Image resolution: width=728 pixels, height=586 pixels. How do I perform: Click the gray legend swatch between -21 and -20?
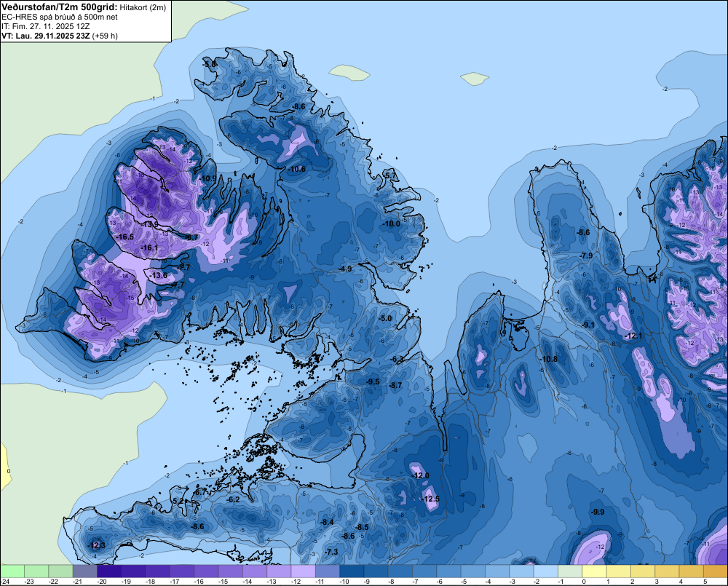click(85, 571)
